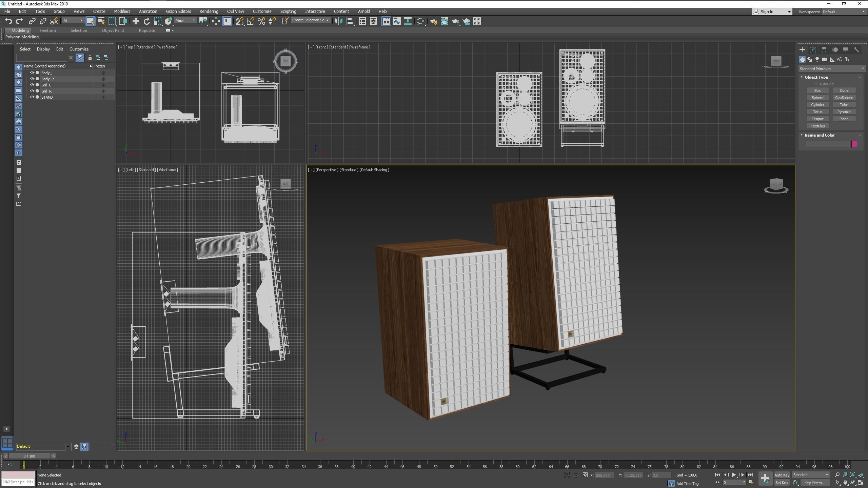This screenshot has width=868, height=488.
Task: Open Create Selection Set dropdown
Action: point(310,20)
